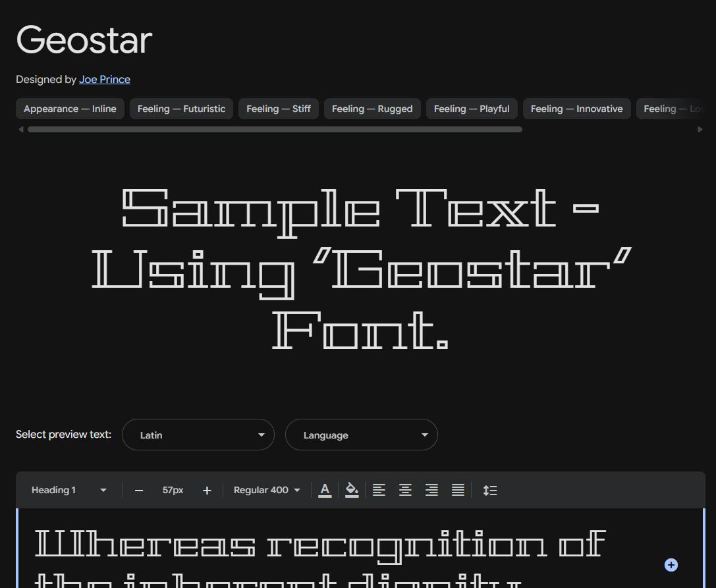Click the Geostar page title
Image resolution: width=716 pixels, height=588 pixels.
84,40
